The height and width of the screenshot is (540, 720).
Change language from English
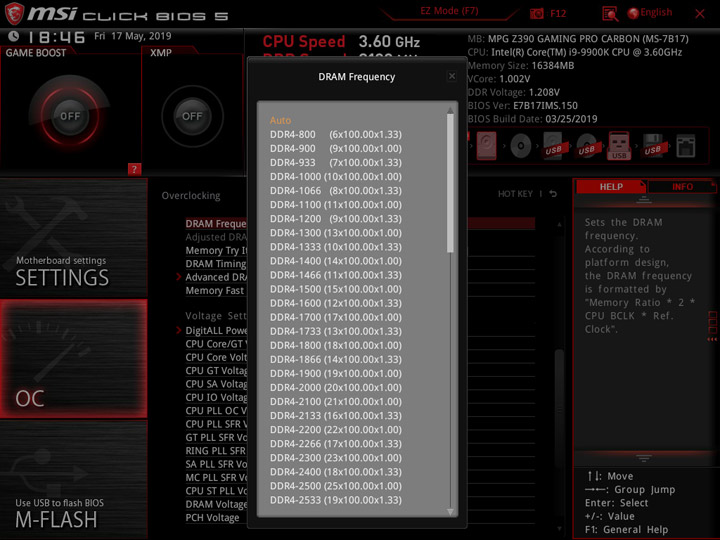656,12
